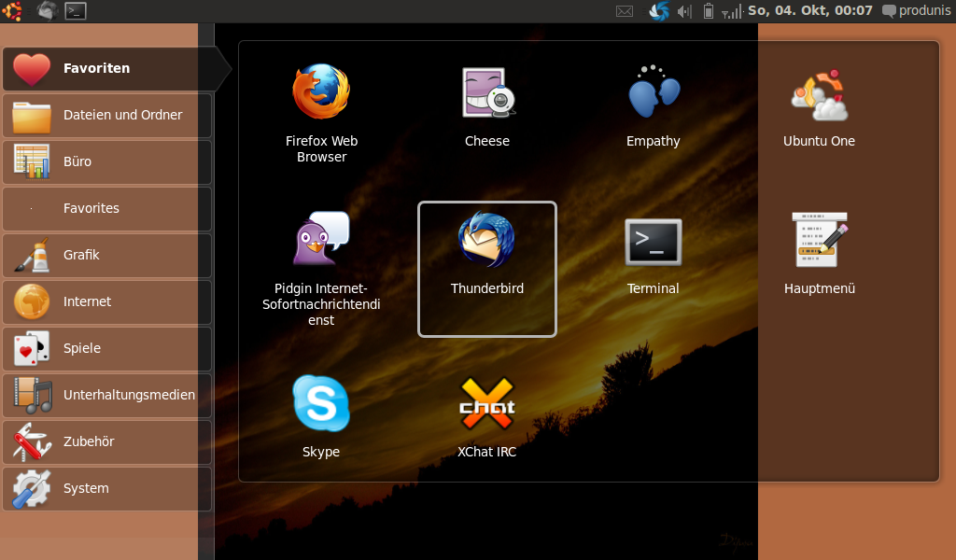The image size is (956, 560).
Task: Click the blue swirl tray icon
Action: coord(659,11)
